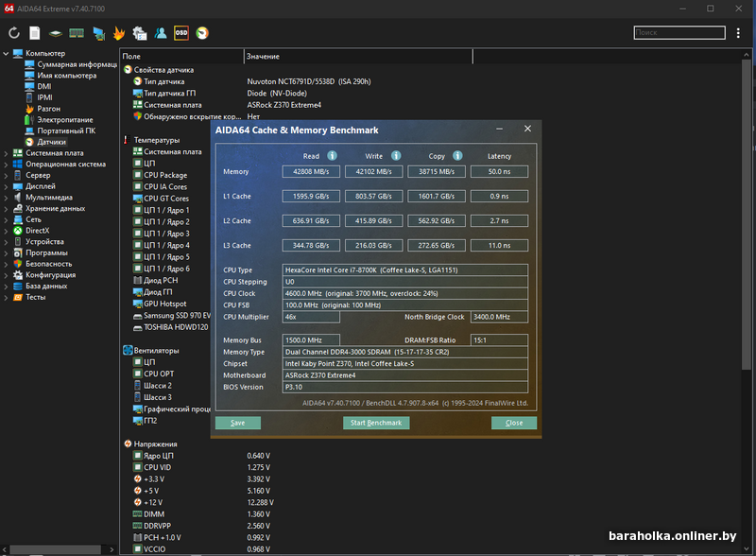
Task: Click inside the Поиск search field
Action: 679,32
